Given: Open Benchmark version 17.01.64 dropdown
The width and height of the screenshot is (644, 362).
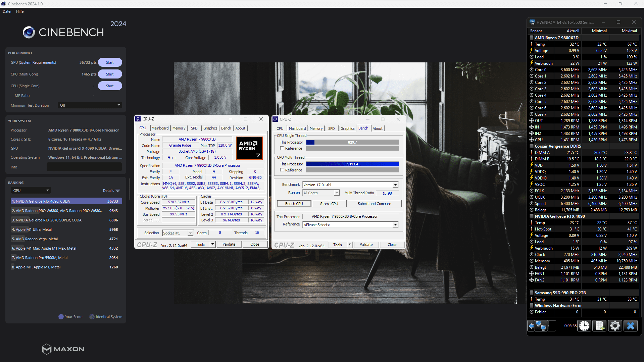Looking at the screenshot, I should tap(350, 185).
